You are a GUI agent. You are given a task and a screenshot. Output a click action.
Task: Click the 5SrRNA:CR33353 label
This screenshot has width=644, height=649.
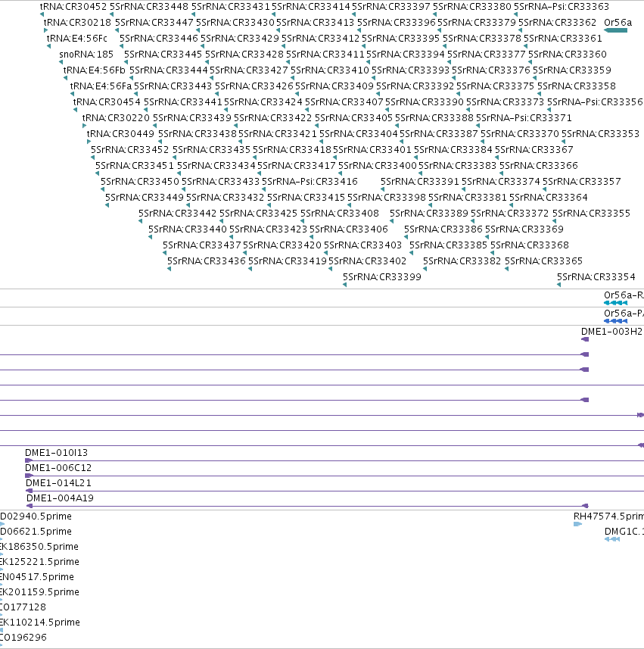(600, 134)
